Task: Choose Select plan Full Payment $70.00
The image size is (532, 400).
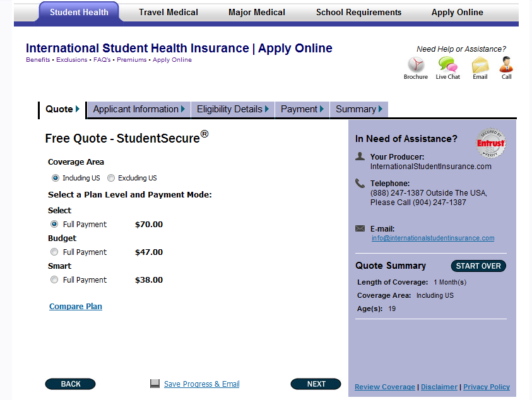Action: [54, 224]
